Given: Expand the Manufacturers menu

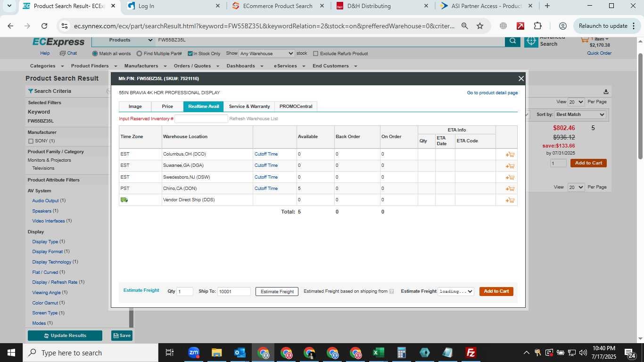Looking at the screenshot, I should (x=146, y=66).
